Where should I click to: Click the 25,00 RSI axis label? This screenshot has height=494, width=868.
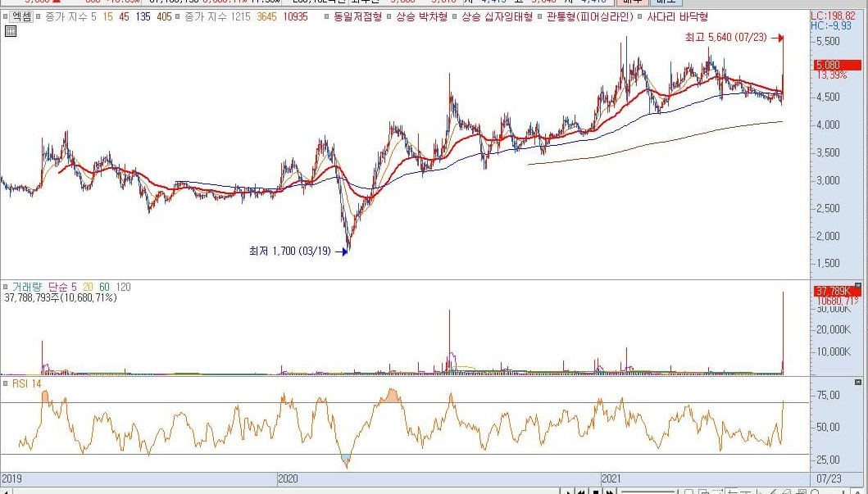(828, 460)
